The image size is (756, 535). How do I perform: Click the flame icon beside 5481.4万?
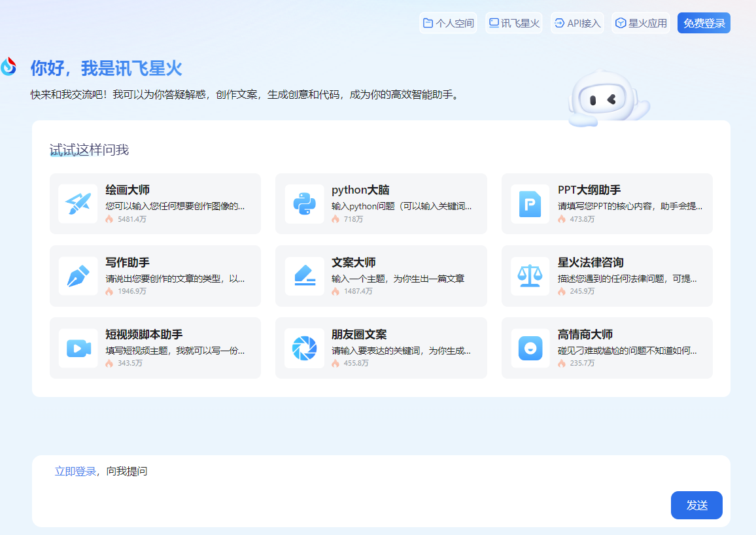(109, 219)
